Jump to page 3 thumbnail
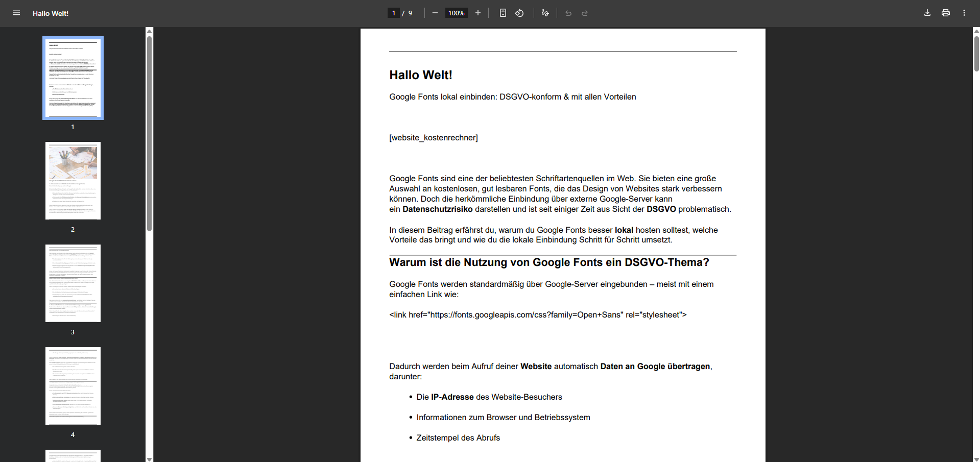980x462 pixels. [73, 283]
